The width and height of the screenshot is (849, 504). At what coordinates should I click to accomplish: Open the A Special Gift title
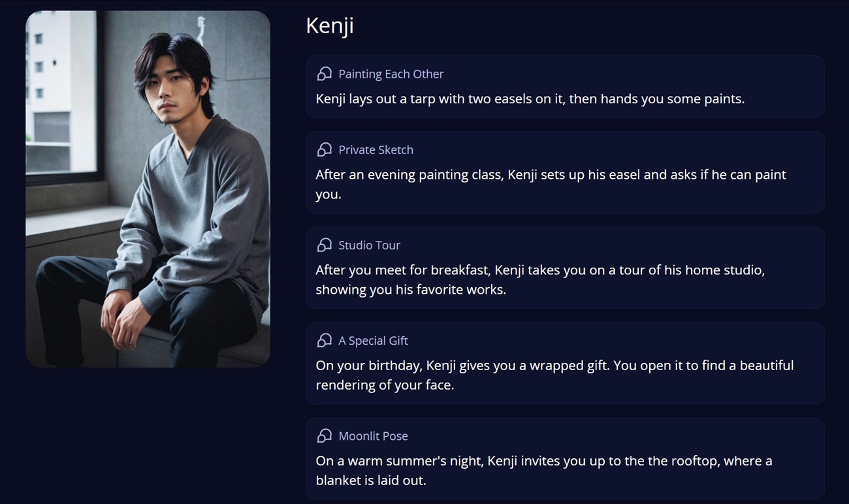373,340
